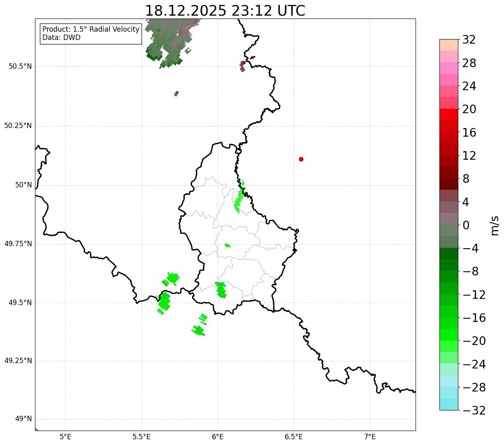Click the 16 colorbar tick label
The height and width of the screenshot is (445, 504).
click(469, 133)
